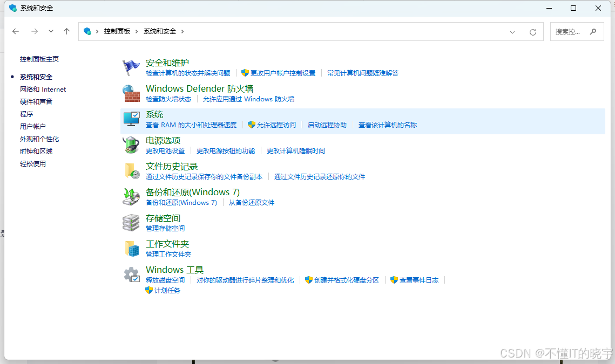Open 时钟和区域 category in sidebar
The width and height of the screenshot is (615, 364).
(x=36, y=151)
